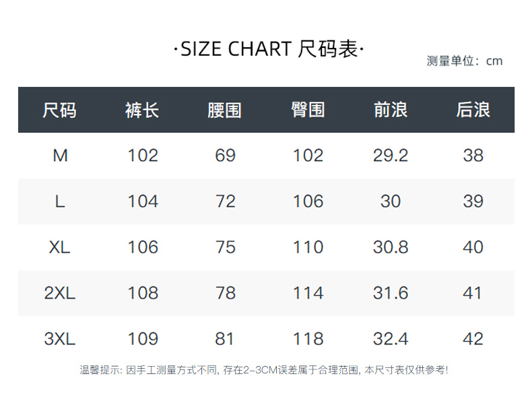Click the 腰围 column header
The height and width of the screenshot is (397, 532).
click(225, 110)
